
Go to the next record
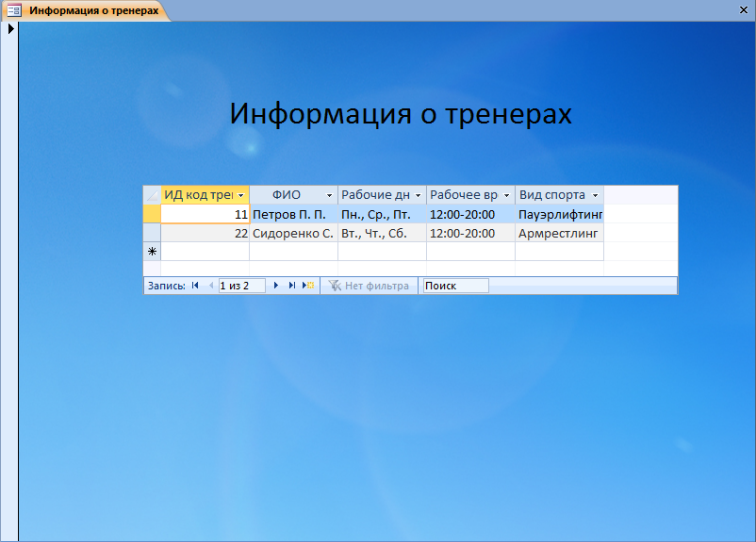point(276,286)
